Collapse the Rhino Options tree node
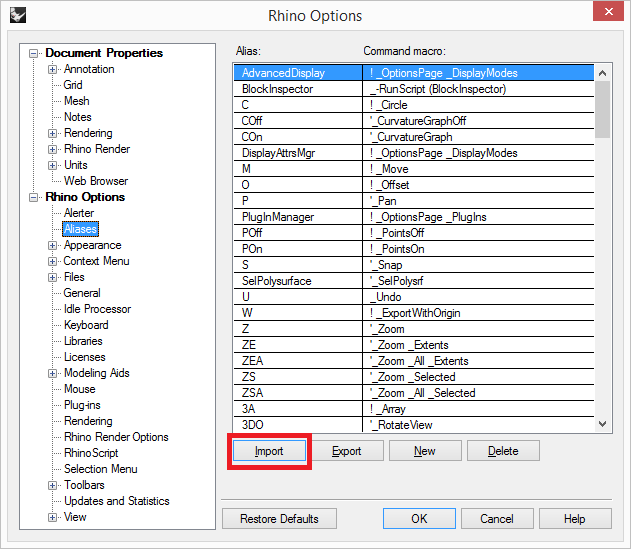The image size is (631, 549). click(34, 197)
